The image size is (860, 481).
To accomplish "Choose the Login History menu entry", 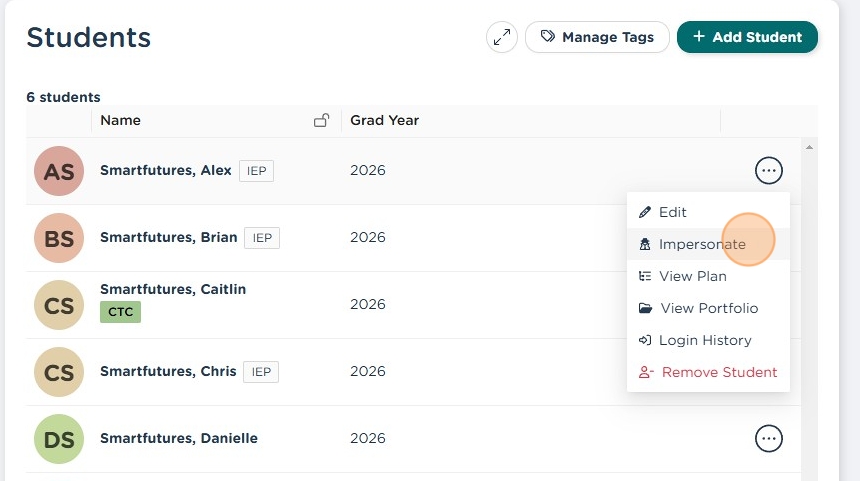I will tap(704, 340).
